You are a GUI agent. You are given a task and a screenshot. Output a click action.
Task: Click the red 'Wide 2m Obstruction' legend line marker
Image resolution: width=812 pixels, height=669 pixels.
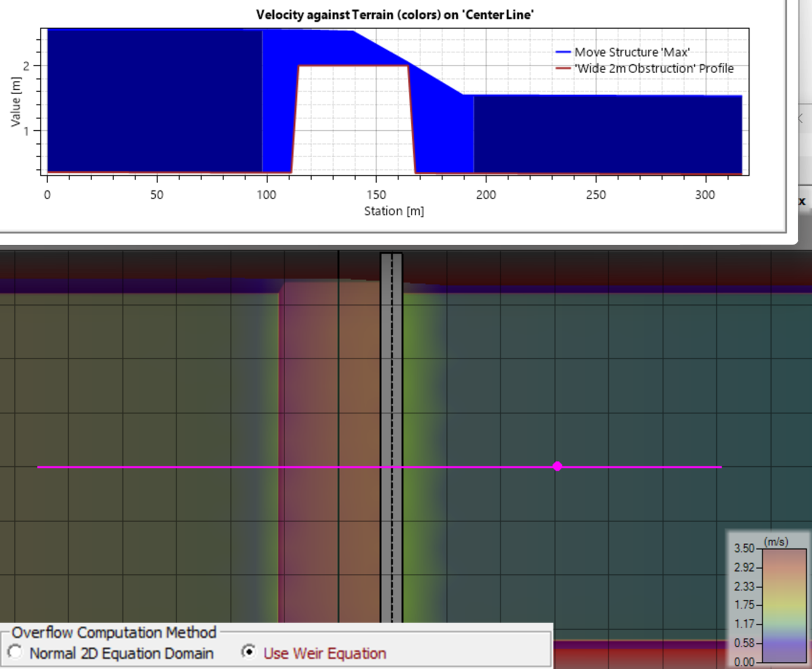563,68
